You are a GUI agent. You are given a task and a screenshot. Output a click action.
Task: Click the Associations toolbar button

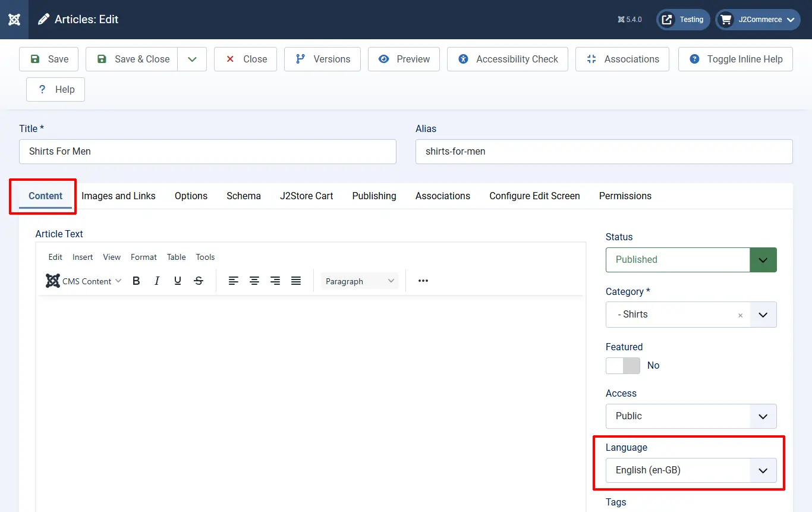[x=622, y=59]
